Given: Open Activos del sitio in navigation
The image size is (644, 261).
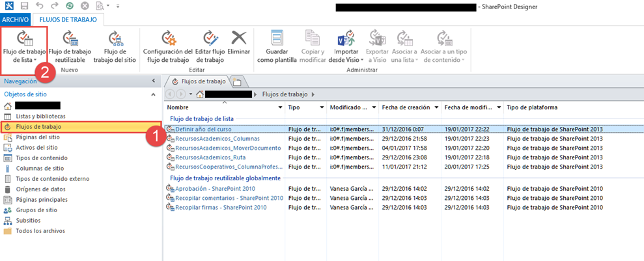Looking at the screenshot, I should (36, 147).
